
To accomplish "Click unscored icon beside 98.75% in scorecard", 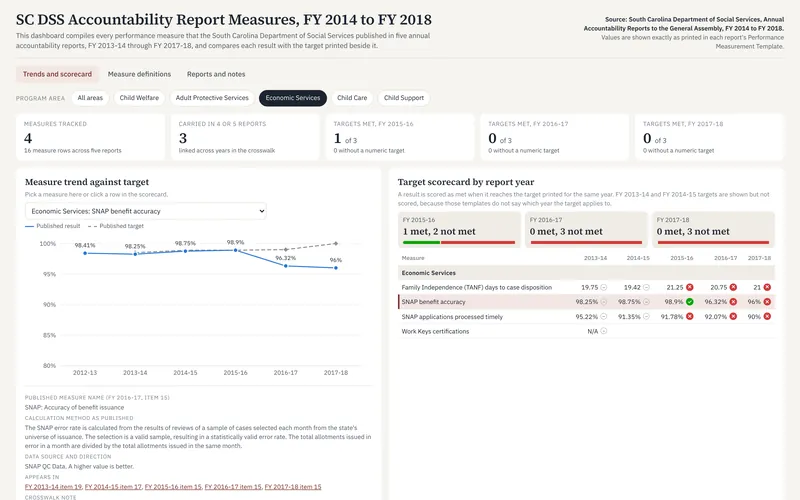I will pyautogui.click(x=646, y=302).
